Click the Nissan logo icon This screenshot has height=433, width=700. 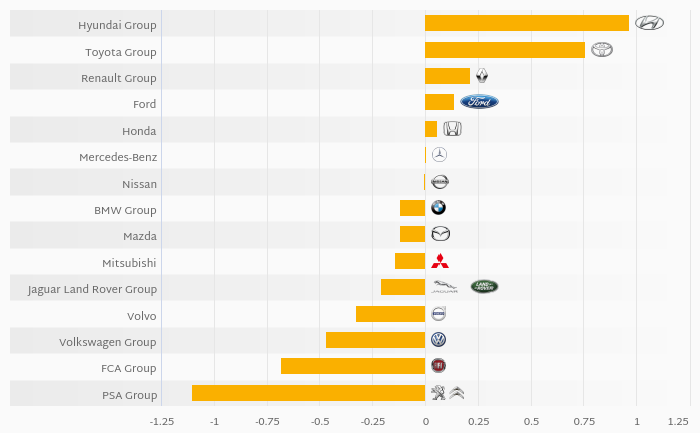pyautogui.click(x=439, y=182)
